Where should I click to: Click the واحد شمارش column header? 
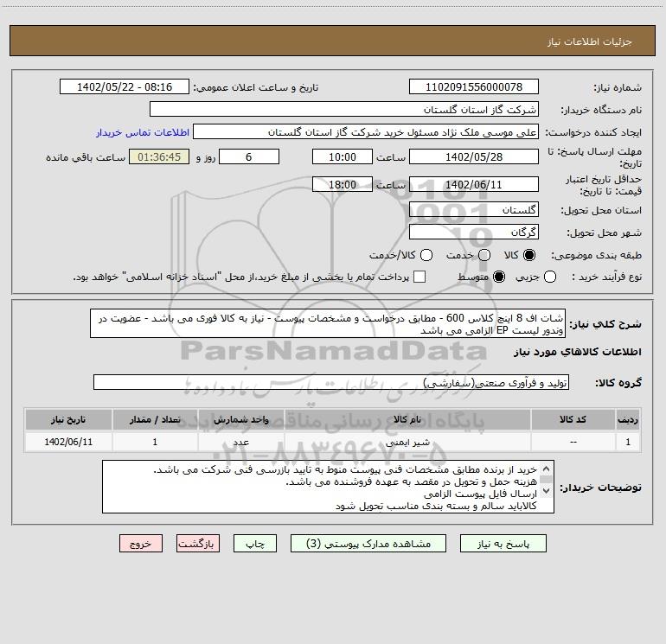point(240,419)
